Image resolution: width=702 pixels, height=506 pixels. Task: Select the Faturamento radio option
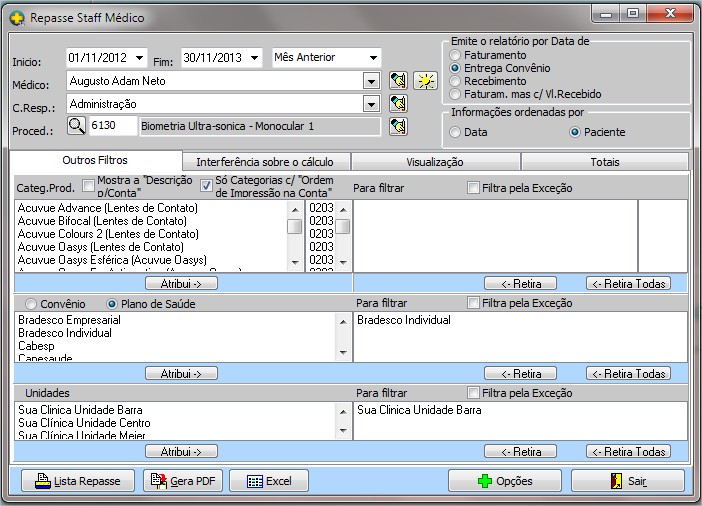pos(456,55)
